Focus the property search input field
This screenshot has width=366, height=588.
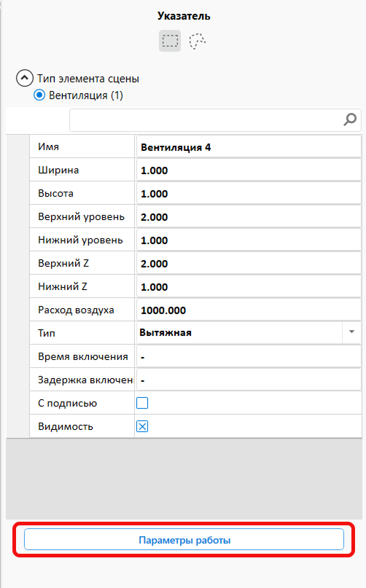click(214, 120)
